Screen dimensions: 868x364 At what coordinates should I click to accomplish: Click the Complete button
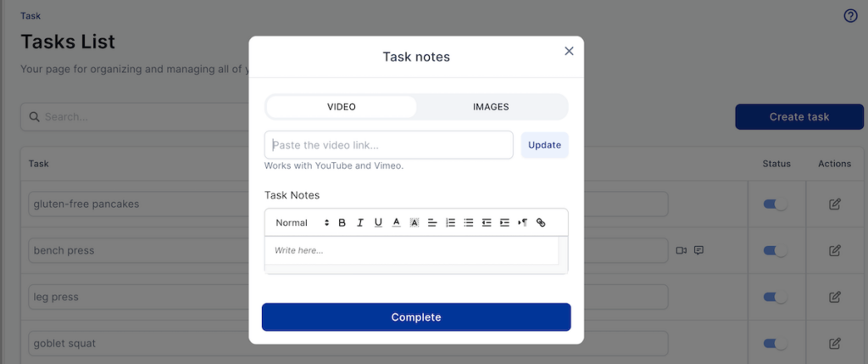click(x=416, y=317)
